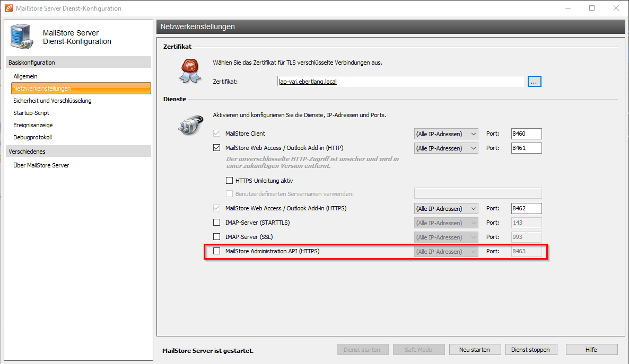Toggle the MailStore Client checkbox
This screenshot has width=629, height=364.
pos(216,134)
